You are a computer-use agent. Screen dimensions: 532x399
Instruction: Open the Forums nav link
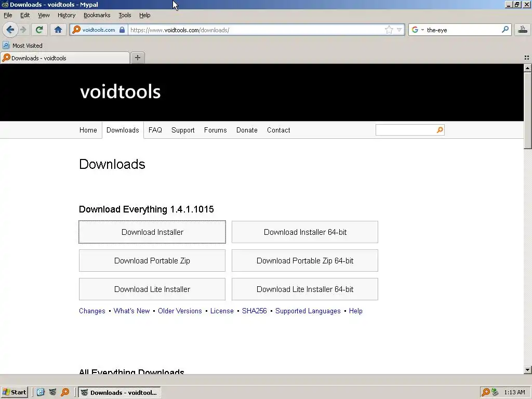coord(215,130)
